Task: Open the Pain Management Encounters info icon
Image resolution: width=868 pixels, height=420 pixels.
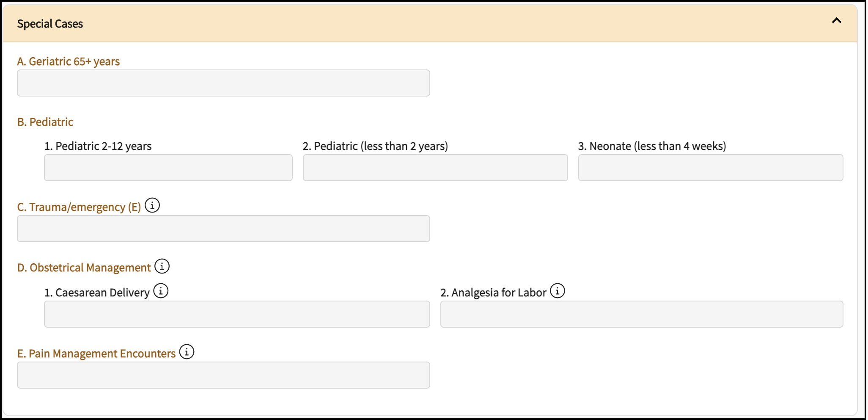Action: [x=187, y=352]
